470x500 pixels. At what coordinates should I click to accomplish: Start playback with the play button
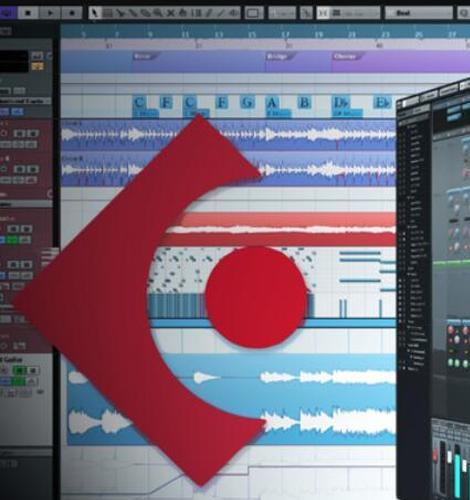(x=50, y=13)
